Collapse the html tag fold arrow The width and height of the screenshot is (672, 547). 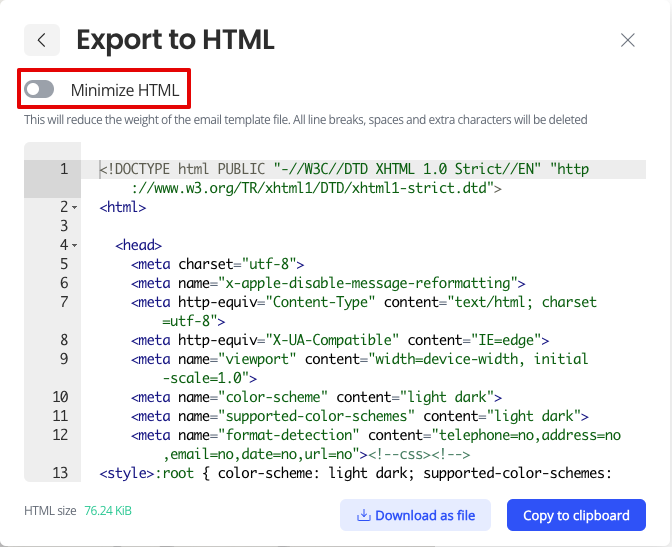[75, 207]
